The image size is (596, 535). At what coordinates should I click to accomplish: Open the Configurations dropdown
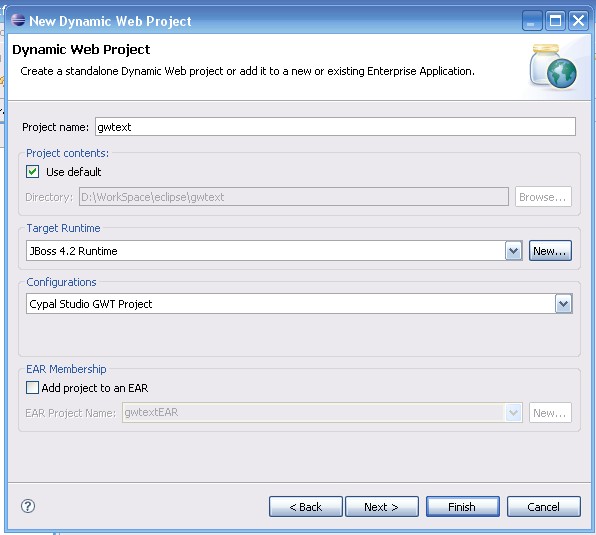tap(564, 304)
